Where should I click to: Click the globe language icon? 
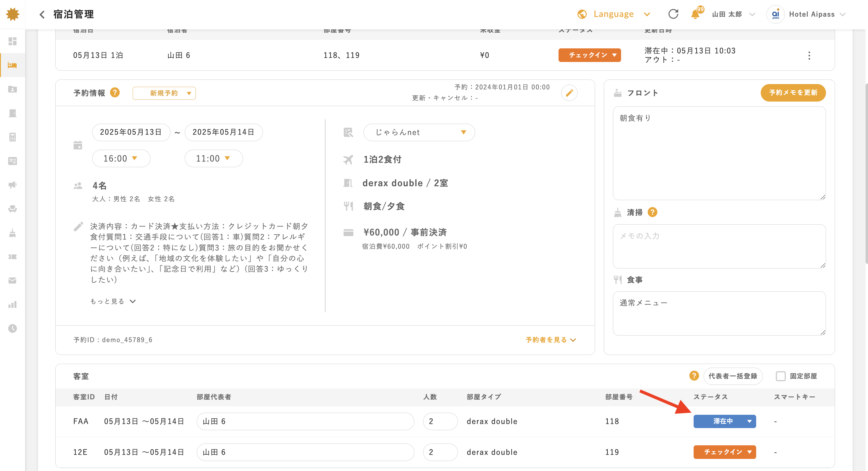(582, 14)
